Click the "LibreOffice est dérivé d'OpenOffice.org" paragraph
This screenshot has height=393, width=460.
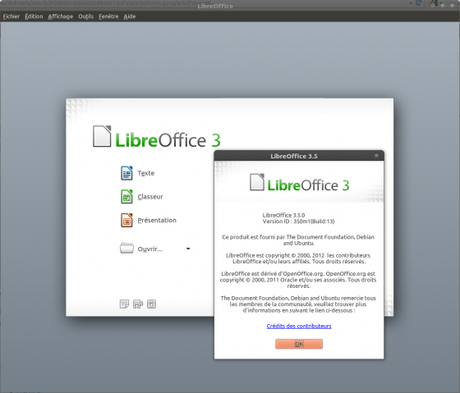pyautogui.click(x=298, y=280)
